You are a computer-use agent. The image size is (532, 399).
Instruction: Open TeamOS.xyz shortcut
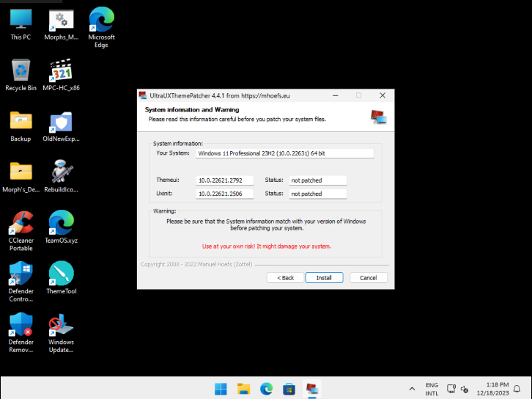pyautogui.click(x=61, y=227)
